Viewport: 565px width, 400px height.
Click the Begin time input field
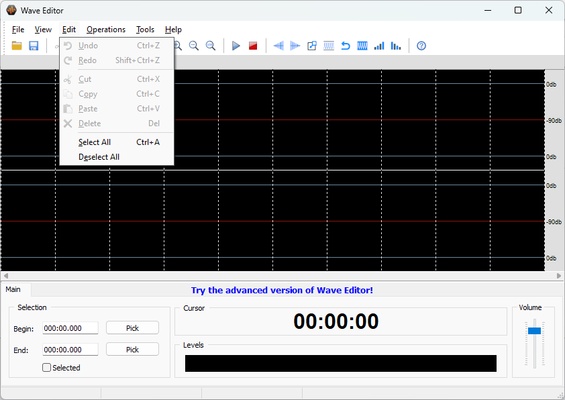(70, 328)
